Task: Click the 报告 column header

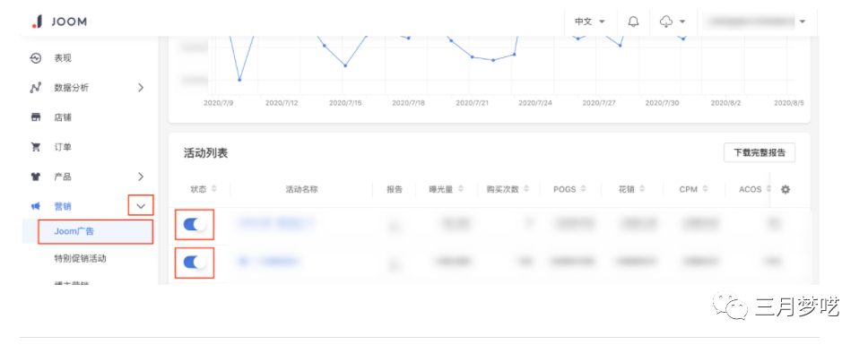Action: 395,189
